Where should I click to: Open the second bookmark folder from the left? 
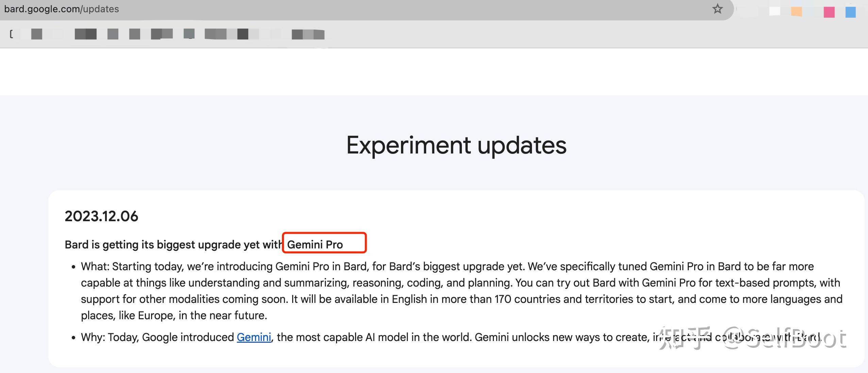click(85, 34)
